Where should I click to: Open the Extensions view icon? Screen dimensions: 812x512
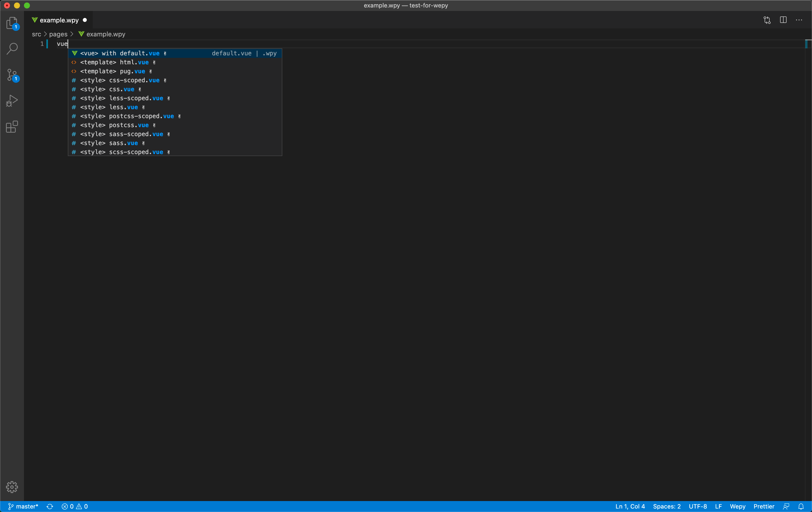tap(12, 127)
